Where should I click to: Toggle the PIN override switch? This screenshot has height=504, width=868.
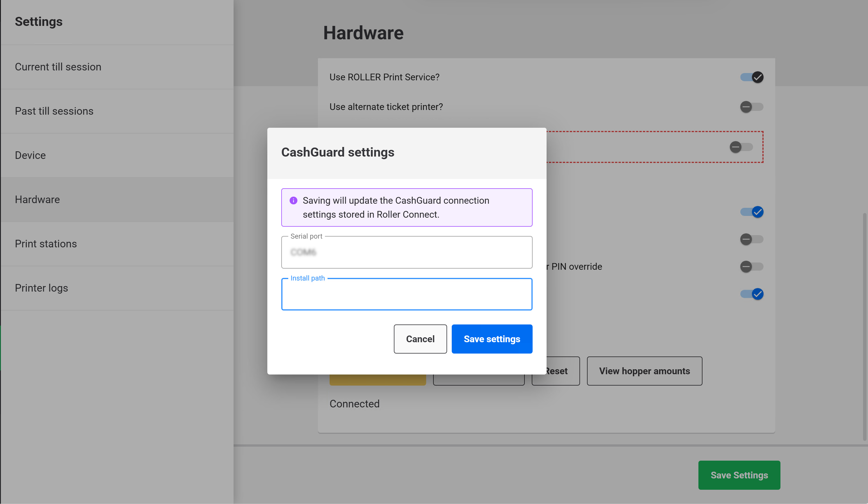tap(752, 267)
